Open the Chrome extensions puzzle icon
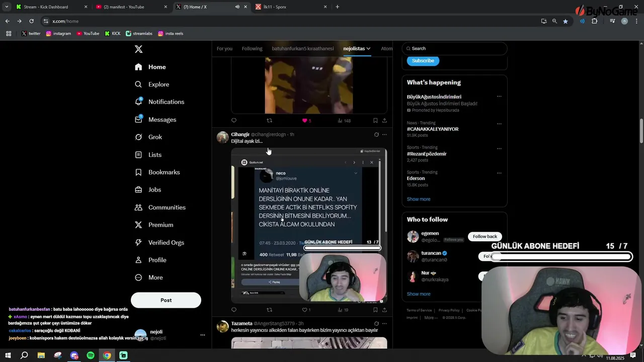Screen dimensions: 644x362 594,21
